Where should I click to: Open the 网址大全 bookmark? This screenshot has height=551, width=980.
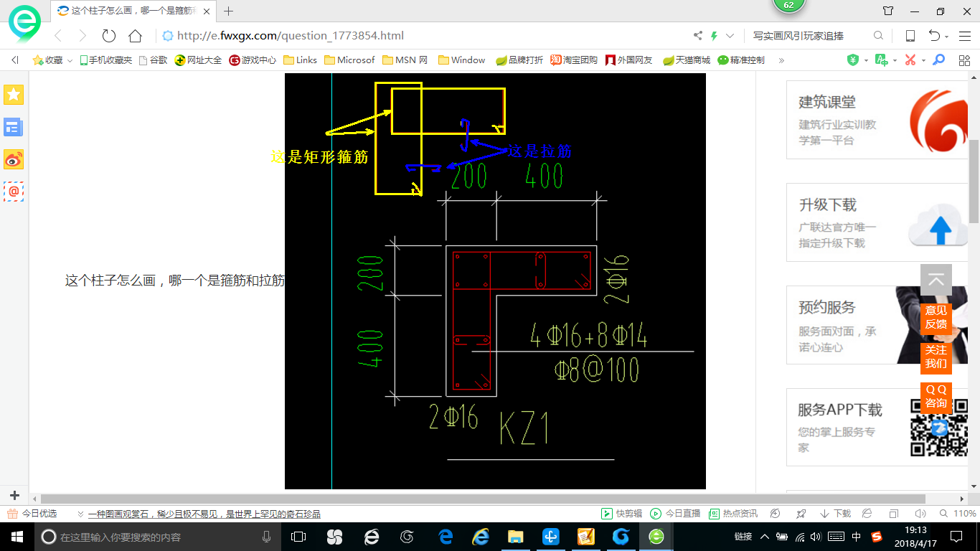point(199,60)
